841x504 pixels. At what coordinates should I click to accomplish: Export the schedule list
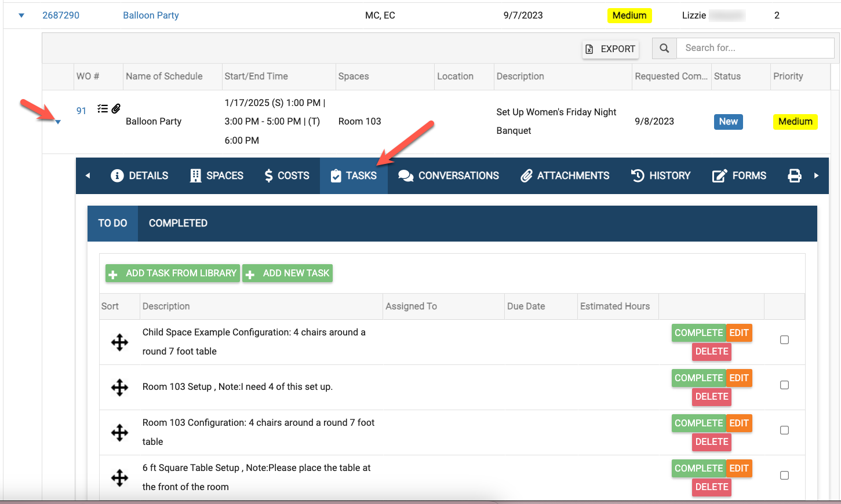610,49
